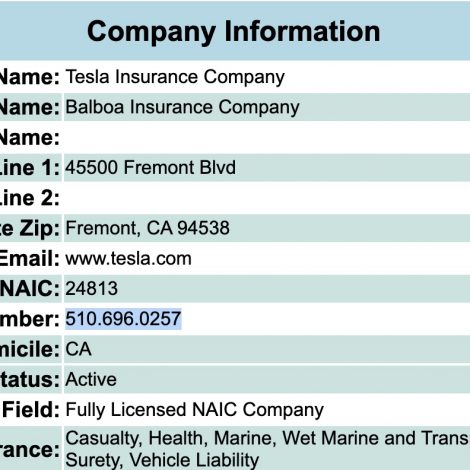This screenshot has height=470, width=470.
Task: Open the www.tesla.com website text
Action: click(x=128, y=259)
